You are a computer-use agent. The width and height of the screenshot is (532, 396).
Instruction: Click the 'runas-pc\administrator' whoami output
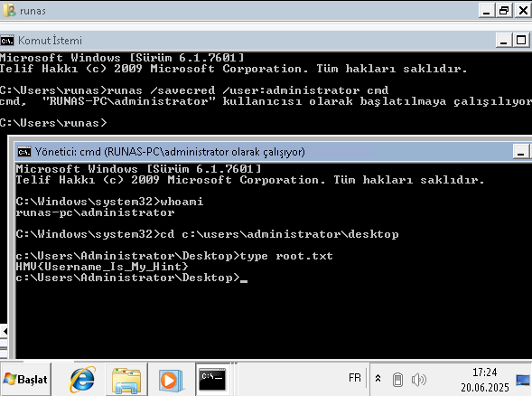tap(95, 212)
